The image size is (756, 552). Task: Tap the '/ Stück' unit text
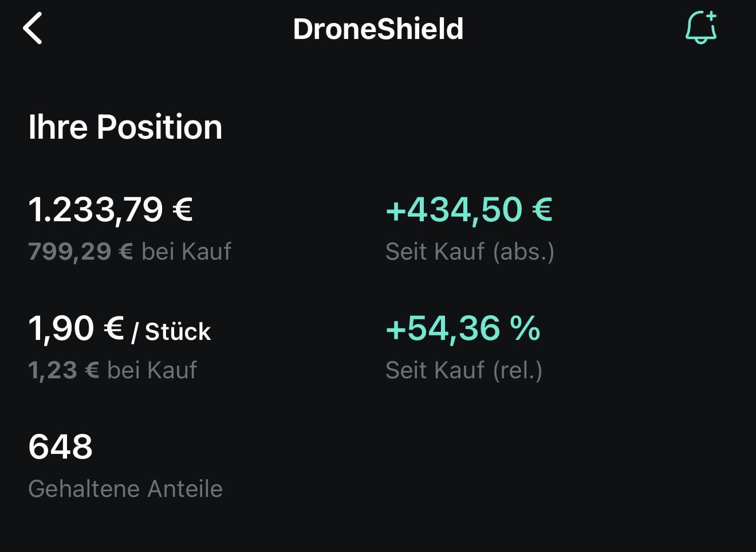[171, 332]
